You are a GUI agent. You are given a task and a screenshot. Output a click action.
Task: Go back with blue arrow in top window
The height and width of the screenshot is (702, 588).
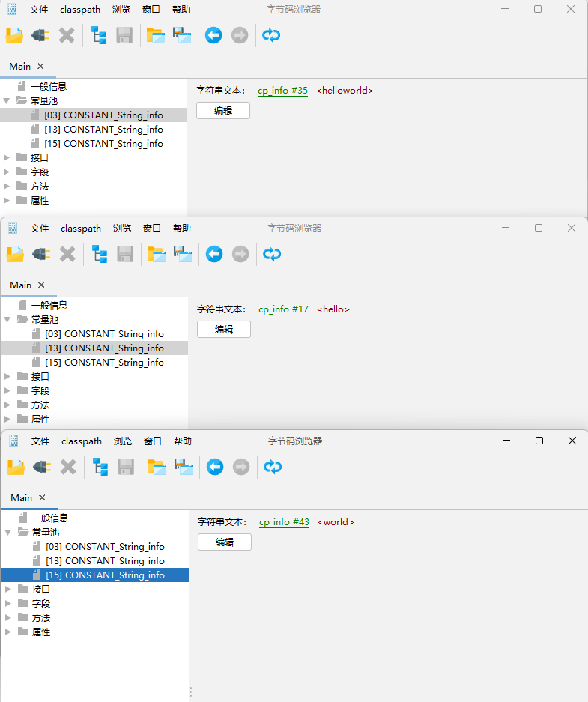(x=213, y=35)
